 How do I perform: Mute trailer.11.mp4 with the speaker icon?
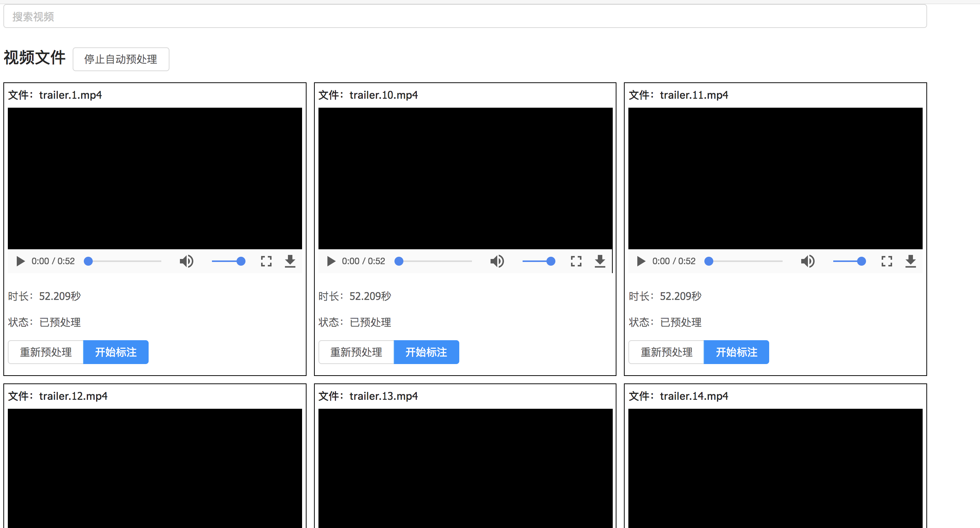tap(807, 261)
